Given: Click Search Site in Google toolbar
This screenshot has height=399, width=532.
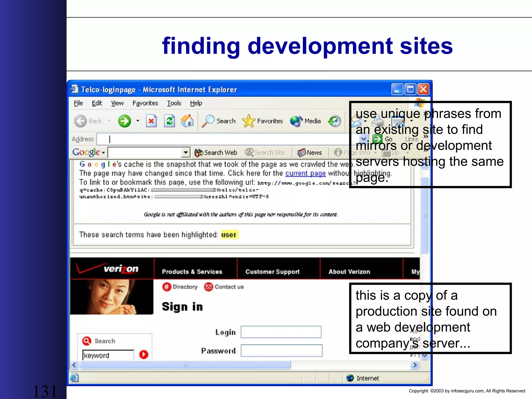Looking at the screenshot, I should [x=265, y=152].
